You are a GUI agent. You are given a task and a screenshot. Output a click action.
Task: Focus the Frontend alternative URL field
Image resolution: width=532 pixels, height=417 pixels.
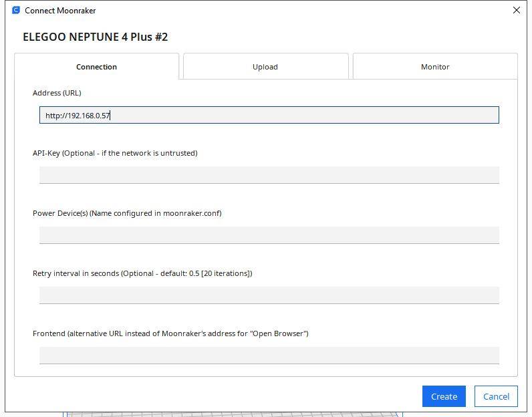269,356
